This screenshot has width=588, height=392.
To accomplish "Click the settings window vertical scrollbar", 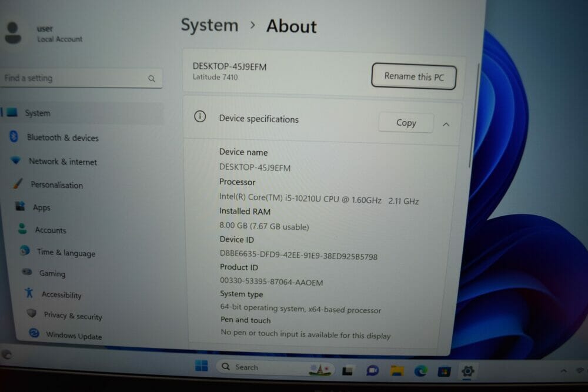I will click(x=474, y=116).
